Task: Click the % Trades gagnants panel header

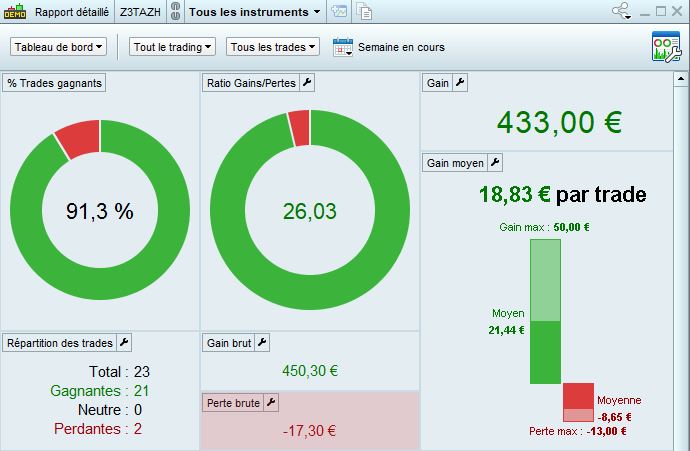Action: click(54, 83)
